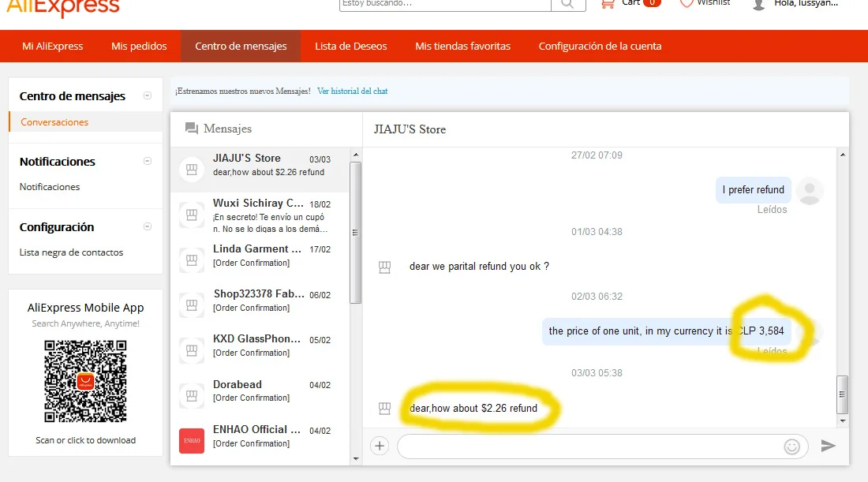Click conversation list scroll up arrow
The height and width of the screenshot is (482, 868).
tap(356, 155)
